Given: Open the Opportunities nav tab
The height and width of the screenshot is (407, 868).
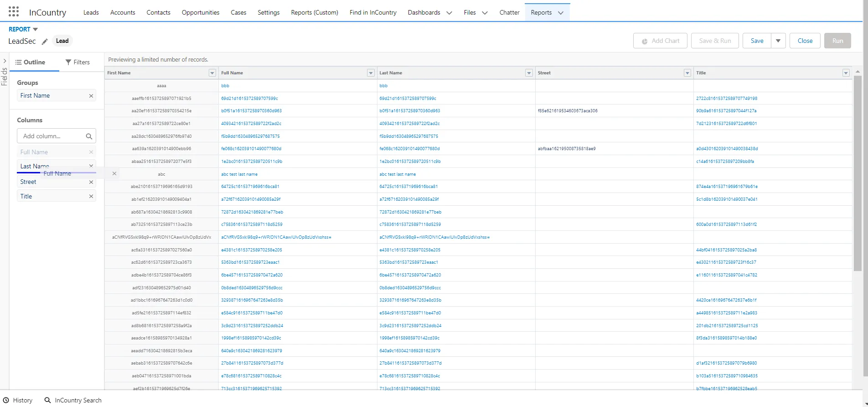Looking at the screenshot, I should click(200, 12).
